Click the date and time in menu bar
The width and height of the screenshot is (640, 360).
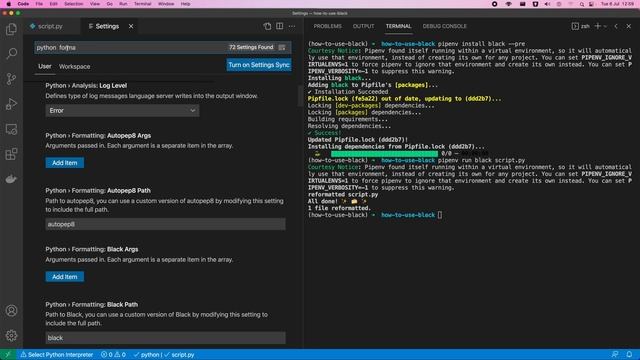(617, 4)
